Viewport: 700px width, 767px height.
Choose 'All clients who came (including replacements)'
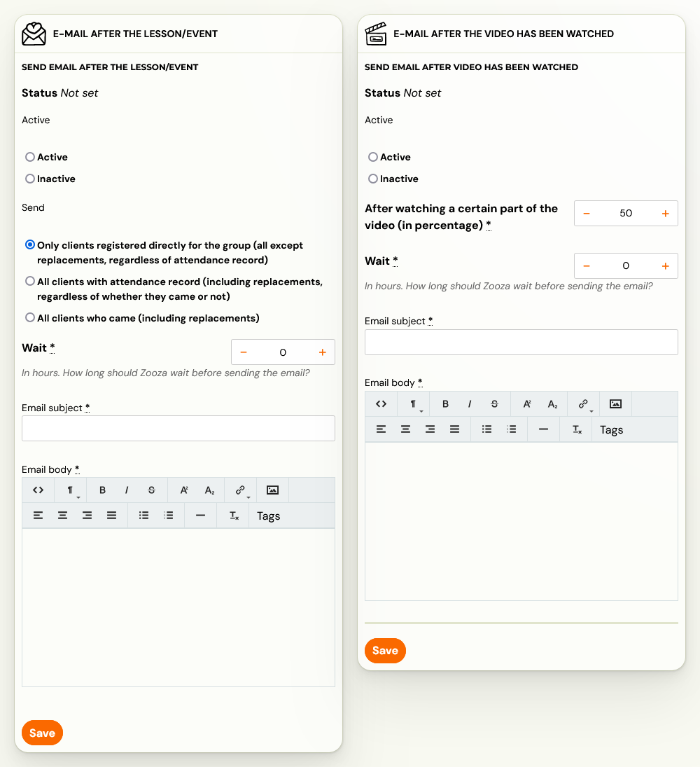click(x=30, y=317)
